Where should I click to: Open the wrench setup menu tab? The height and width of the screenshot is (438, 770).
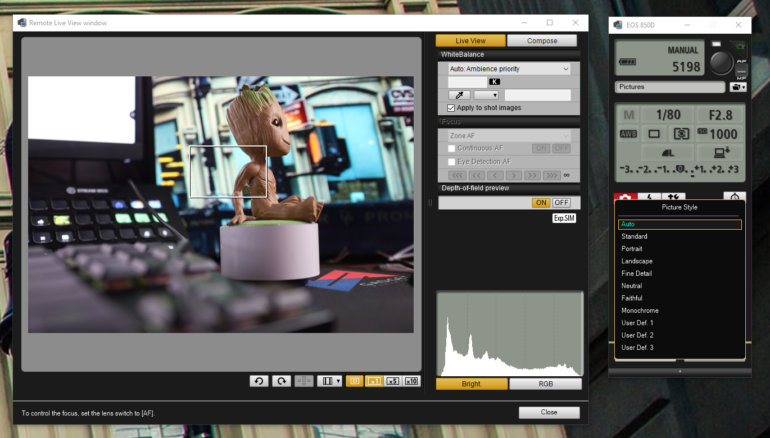pyautogui.click(x=673, y=197)
